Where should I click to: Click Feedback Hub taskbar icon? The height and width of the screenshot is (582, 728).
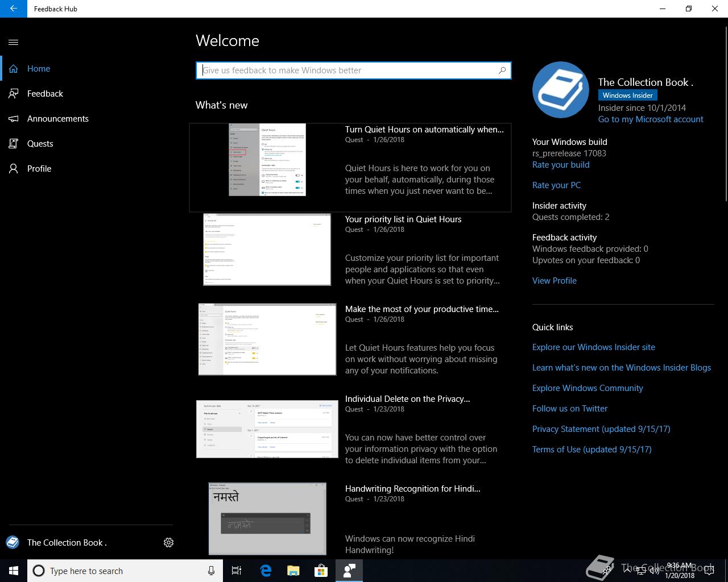tap(349, 571)
